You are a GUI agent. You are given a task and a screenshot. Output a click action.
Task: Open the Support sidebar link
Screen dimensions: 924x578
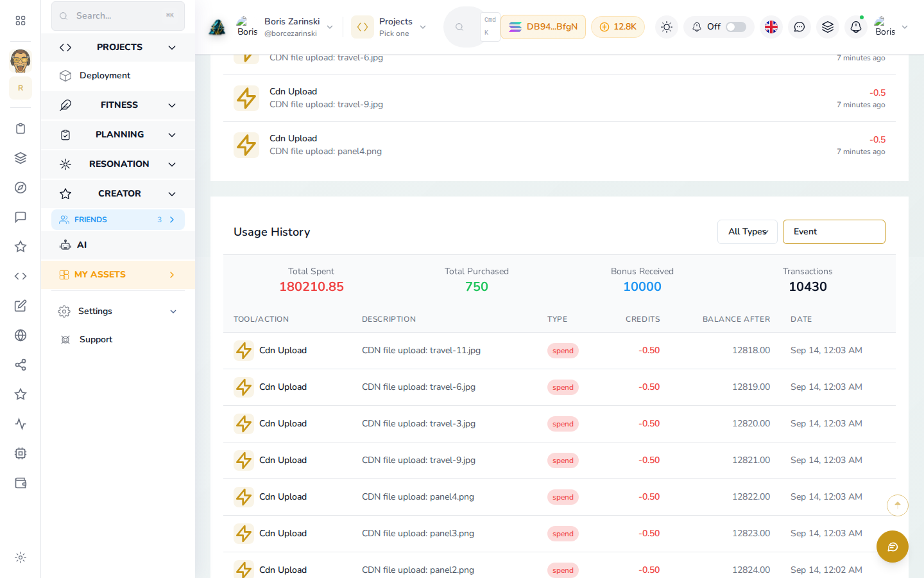(x=118, y=340)
